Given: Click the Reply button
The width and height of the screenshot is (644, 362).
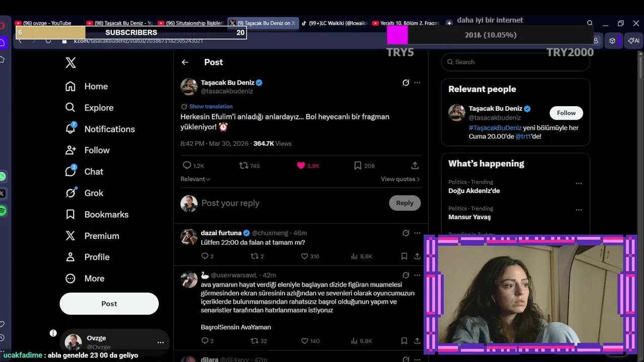Looking at the screenshot, I should tap(405, 203).
